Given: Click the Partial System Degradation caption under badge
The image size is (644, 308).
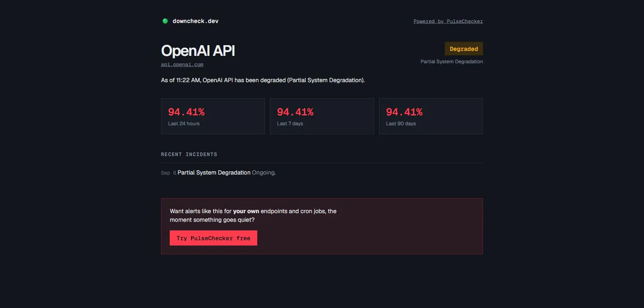Looking at the screenshot, I should (x=452, y=62).
